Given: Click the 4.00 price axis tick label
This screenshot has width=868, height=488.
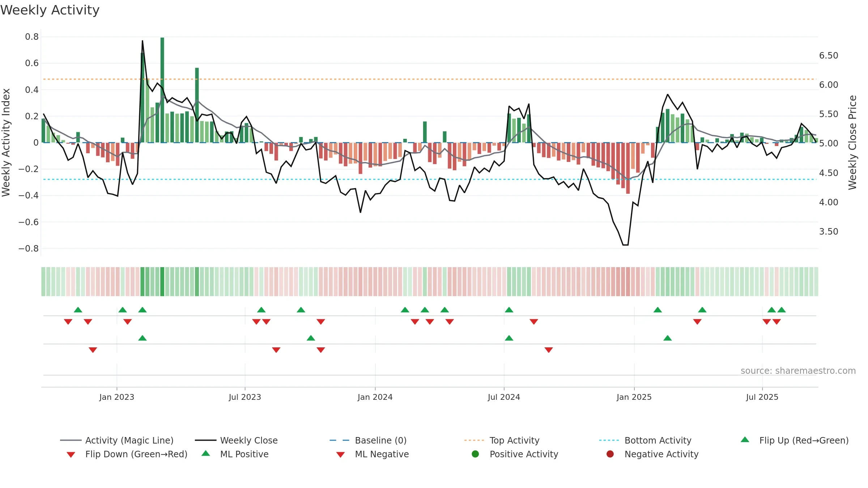Looking at the screenshot, I should click(x=829, y=202).
